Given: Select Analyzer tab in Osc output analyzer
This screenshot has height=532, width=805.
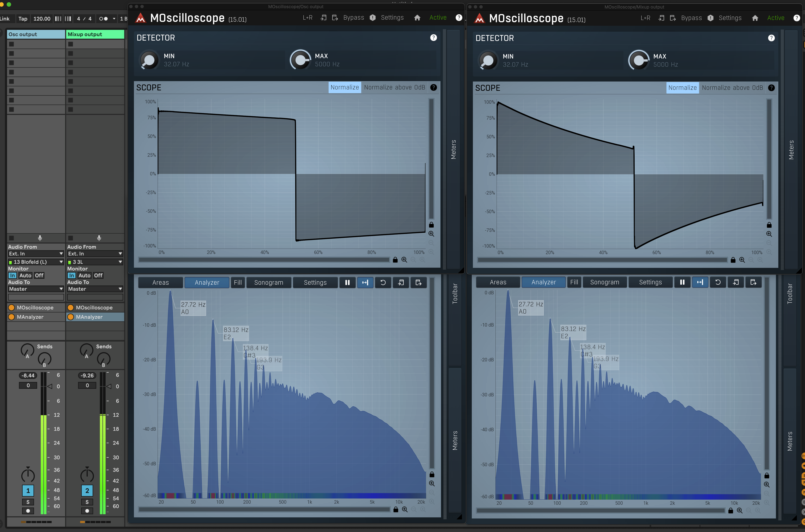Looking at the screenshot, I should (207, 282).
